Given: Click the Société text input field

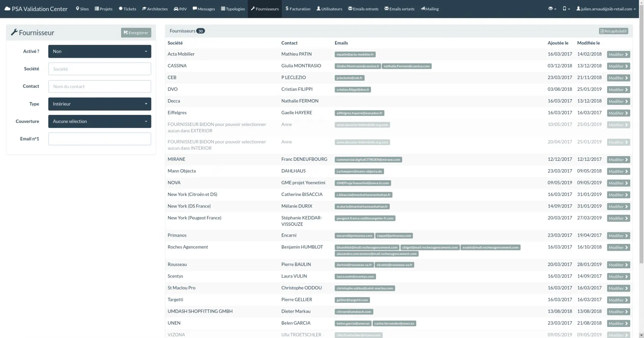Looking at the screenshot, I should (x=100, y=69).
